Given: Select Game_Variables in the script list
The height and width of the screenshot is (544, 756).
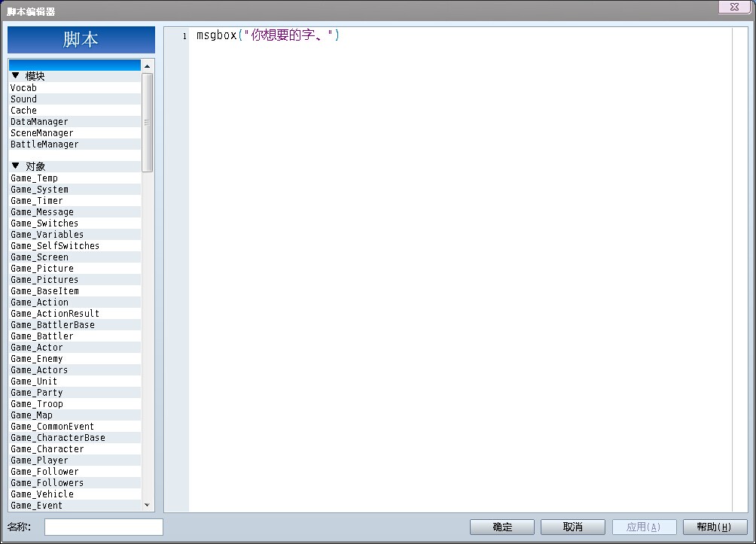Looking at the screenshot, I should click(75, 234).
